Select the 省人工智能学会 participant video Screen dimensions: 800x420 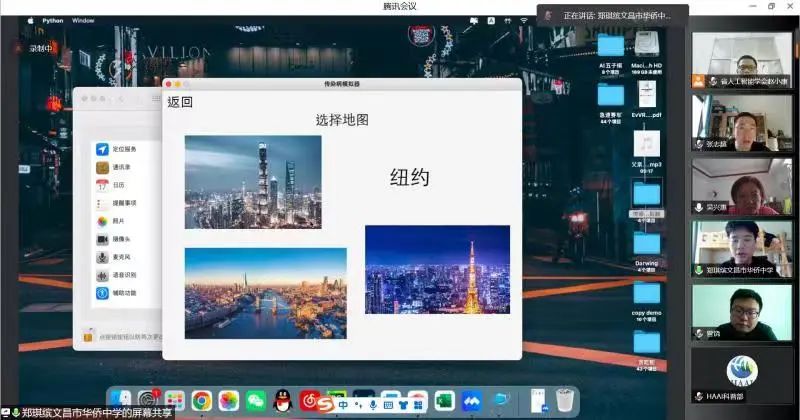point(742,60)
